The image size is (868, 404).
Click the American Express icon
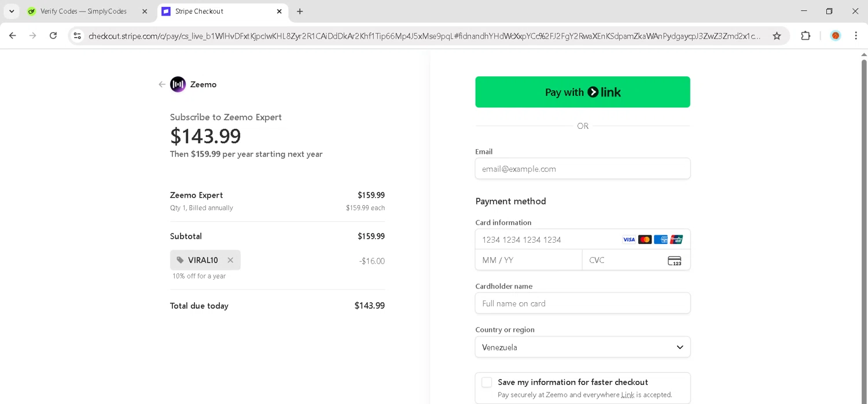click(660, 239)
